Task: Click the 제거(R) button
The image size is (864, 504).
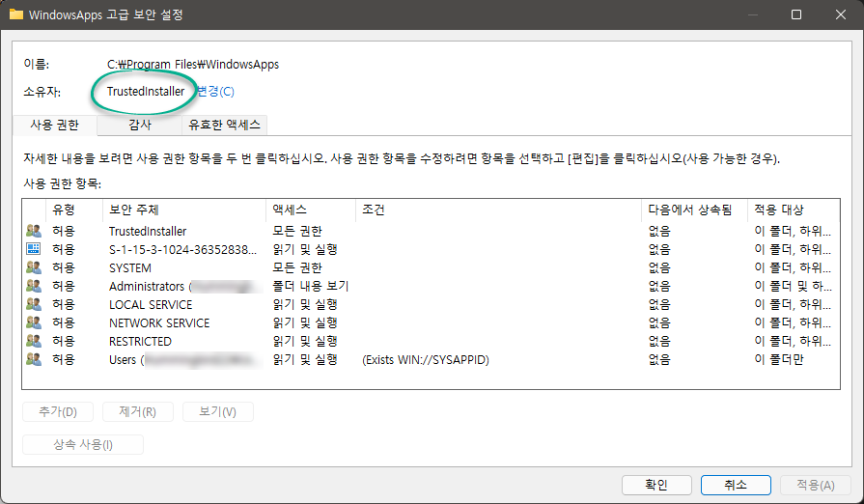Action: 138,411
